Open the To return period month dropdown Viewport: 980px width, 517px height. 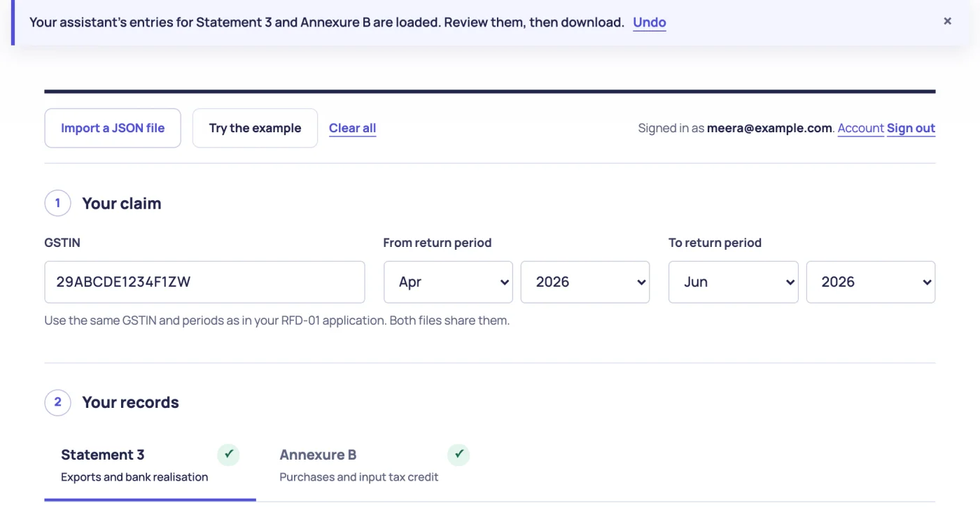point(734,282)
